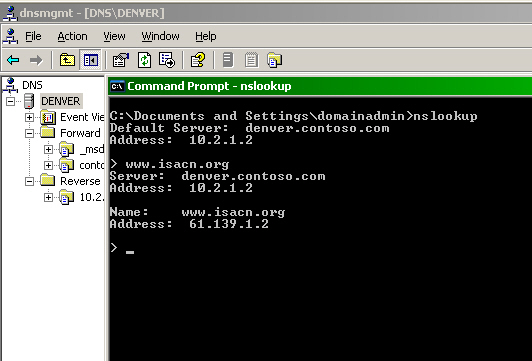Go up one level with folder icon

(67, 60)
